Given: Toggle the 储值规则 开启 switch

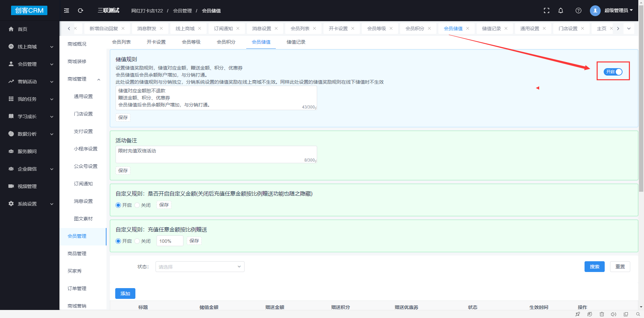Looking at the screenshot, I should click(x=613, y=72).
